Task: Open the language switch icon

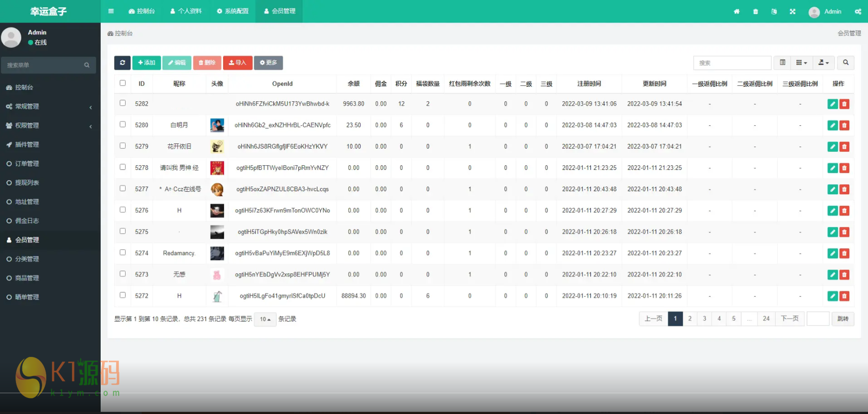Action: click(x=774, y=11)
